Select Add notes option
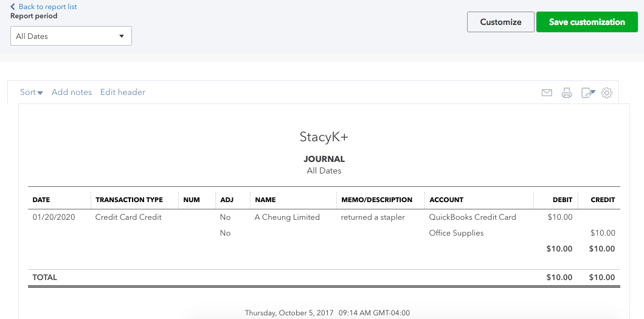Screen dimensions: 644x319 tap(72, 93)
